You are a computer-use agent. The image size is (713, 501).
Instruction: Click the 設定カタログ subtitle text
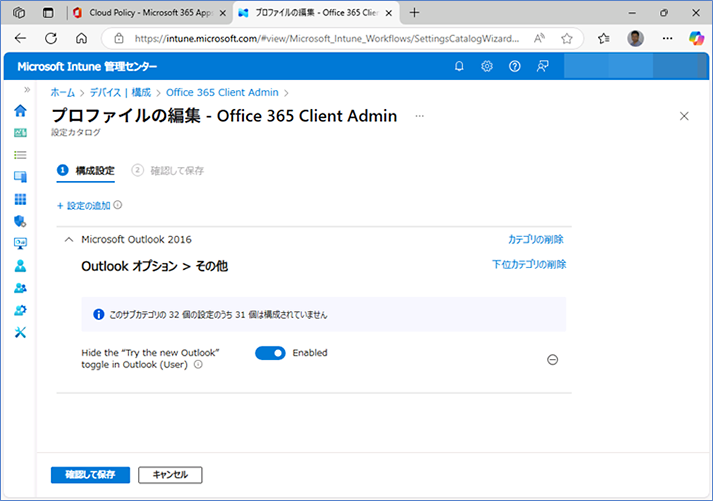pyautogui.click(x=75, y=132)
